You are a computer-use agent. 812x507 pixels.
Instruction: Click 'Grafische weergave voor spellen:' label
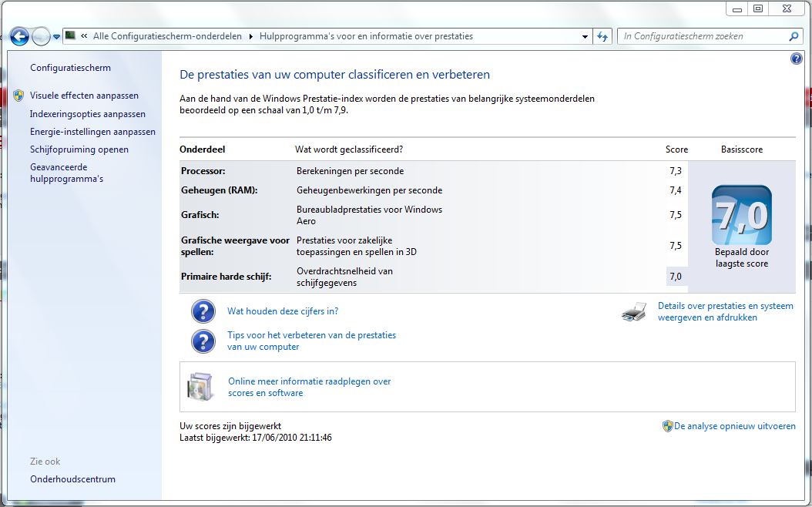coord(235,246)
